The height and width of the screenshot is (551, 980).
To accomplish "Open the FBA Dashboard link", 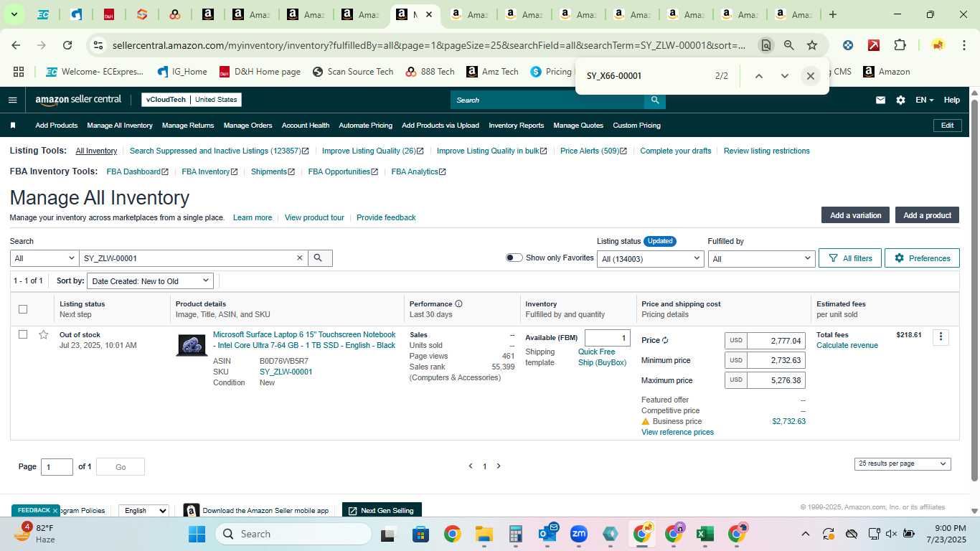I will point(137,171).
